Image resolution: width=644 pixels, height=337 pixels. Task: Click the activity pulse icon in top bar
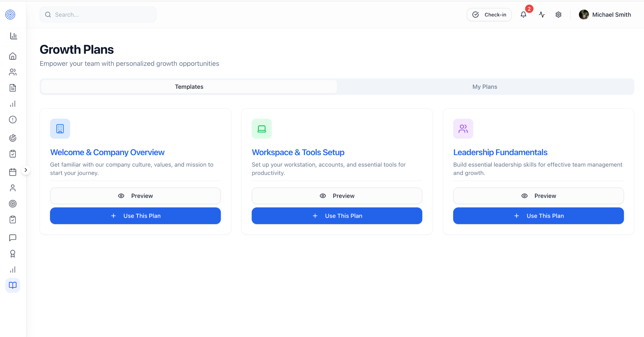pyautogui.click(x=541, y=14)
